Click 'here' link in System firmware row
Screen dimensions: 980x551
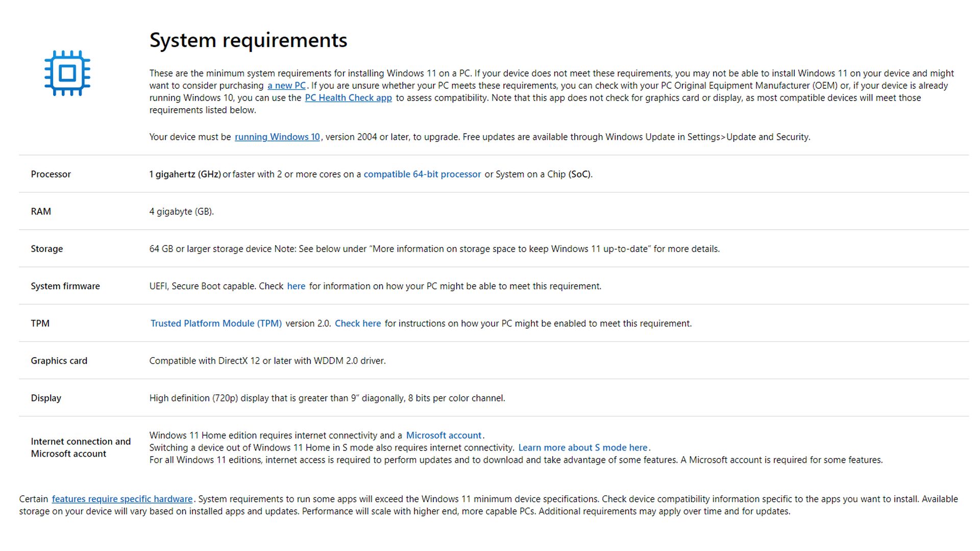[x=296, y=286]
